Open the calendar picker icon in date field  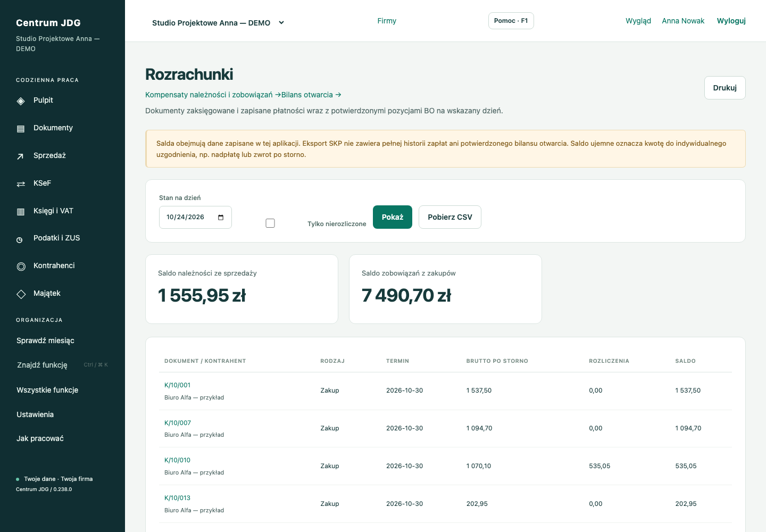(221, 217)
